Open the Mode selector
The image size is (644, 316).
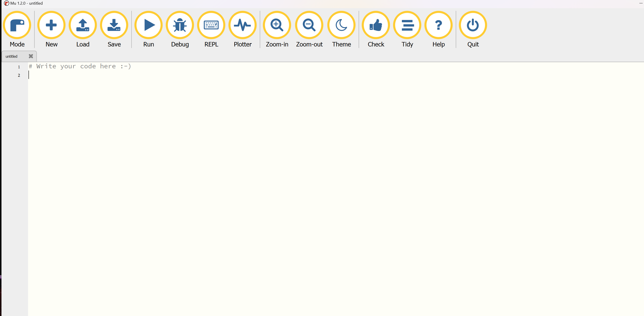tap(17, 25)
